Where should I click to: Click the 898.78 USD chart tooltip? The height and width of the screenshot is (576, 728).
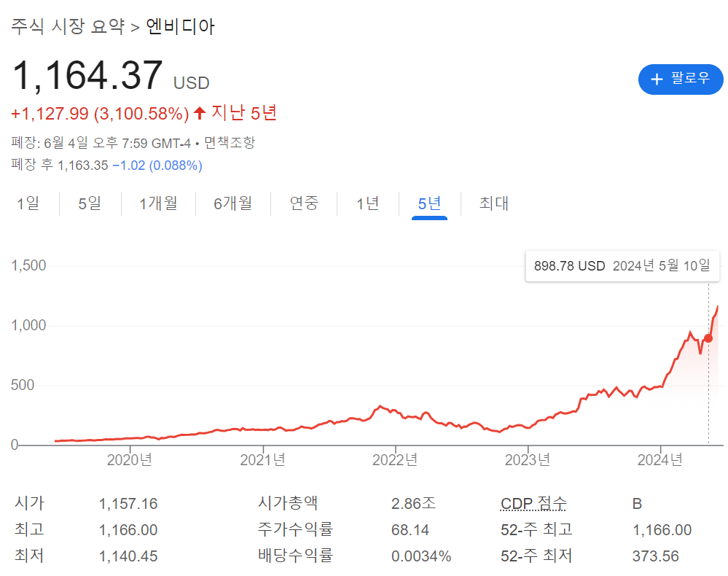pos(622,266)
